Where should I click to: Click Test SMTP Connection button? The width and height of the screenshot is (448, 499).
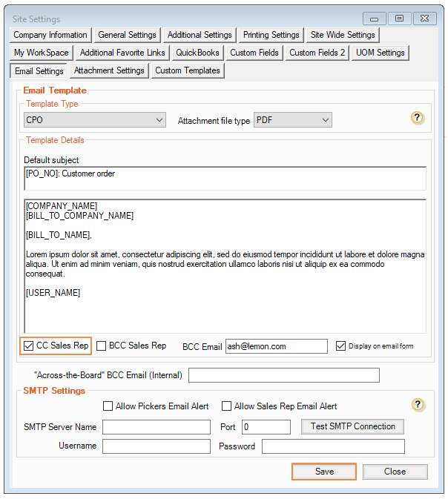click(352, 426)
